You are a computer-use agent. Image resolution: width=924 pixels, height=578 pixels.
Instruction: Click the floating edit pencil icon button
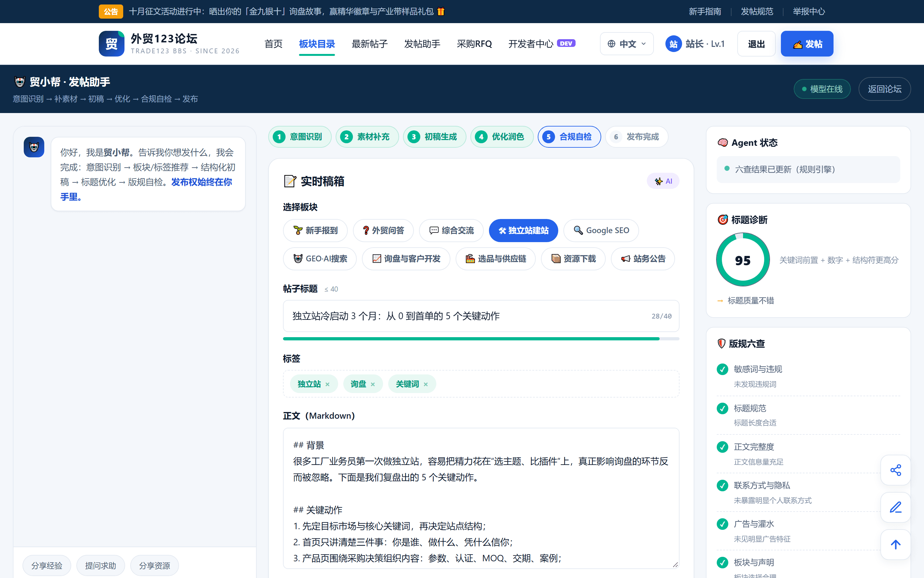tap(895, 507)
